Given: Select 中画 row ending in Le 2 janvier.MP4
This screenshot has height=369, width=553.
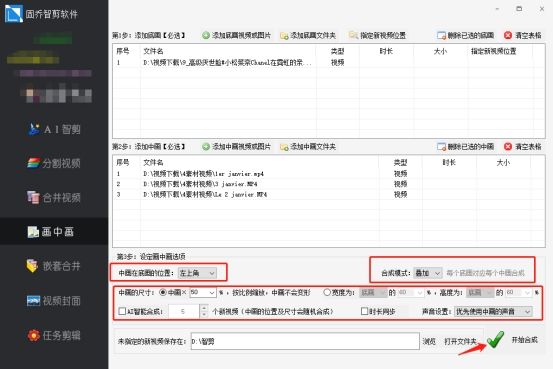Looking at the screenshot, I should pyautogui.click(x=205, y=194).
